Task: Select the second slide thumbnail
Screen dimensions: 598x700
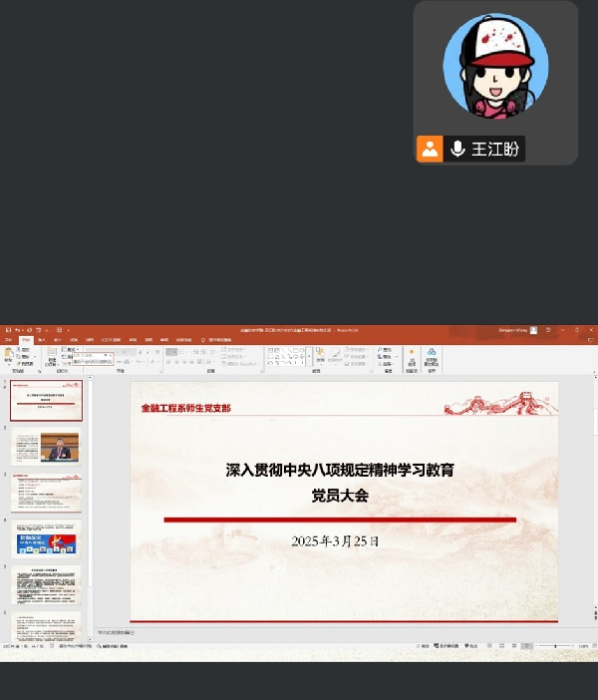Action: (47, 446)
